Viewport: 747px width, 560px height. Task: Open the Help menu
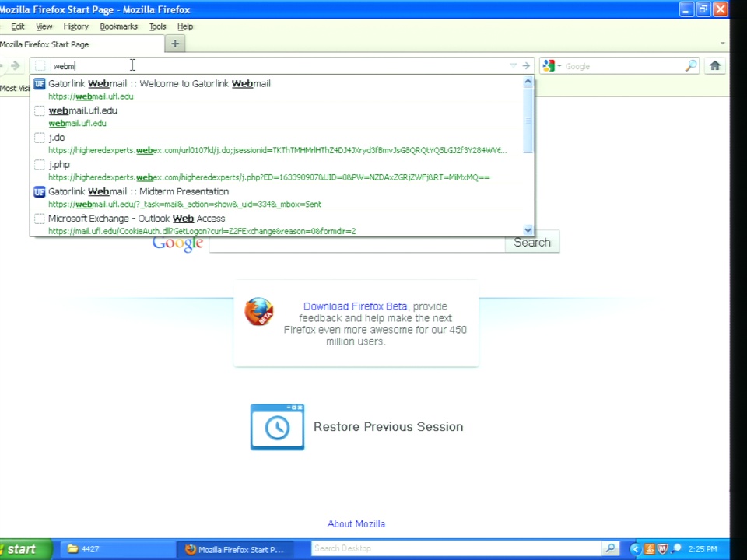(185, 26)
